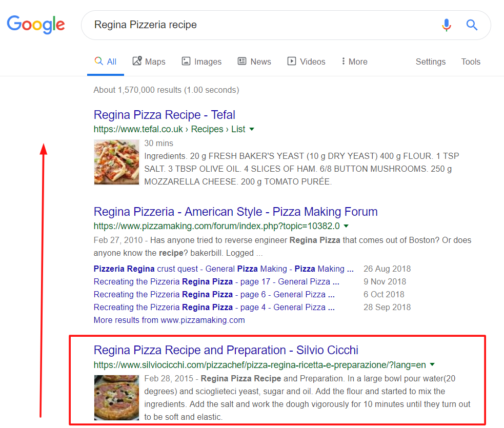504x428 pixels.
Task: Select the All results tab
Action: pyautogui.click(x=106, y=62)
